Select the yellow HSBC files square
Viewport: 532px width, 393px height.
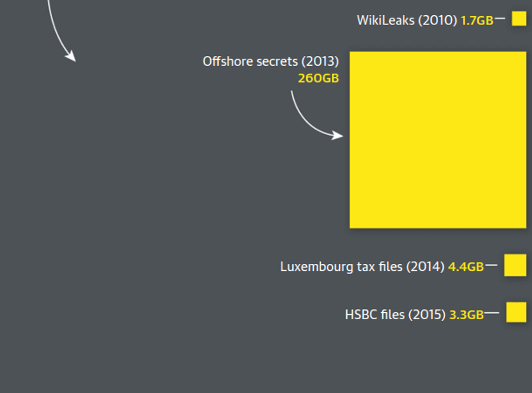(516, 313)
